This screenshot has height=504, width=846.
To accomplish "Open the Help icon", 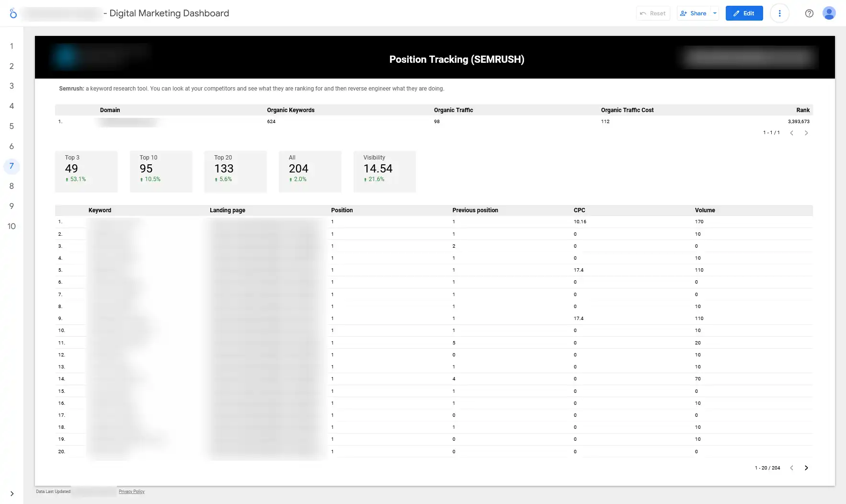I will pyautogui.click(x=809, y=13).
